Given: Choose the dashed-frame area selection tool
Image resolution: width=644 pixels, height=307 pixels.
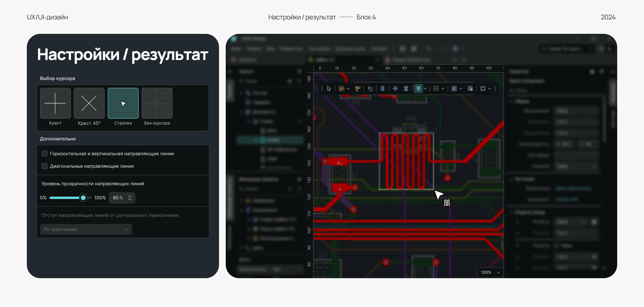Looking at the screenshot, I should click(x=483, y=89).
